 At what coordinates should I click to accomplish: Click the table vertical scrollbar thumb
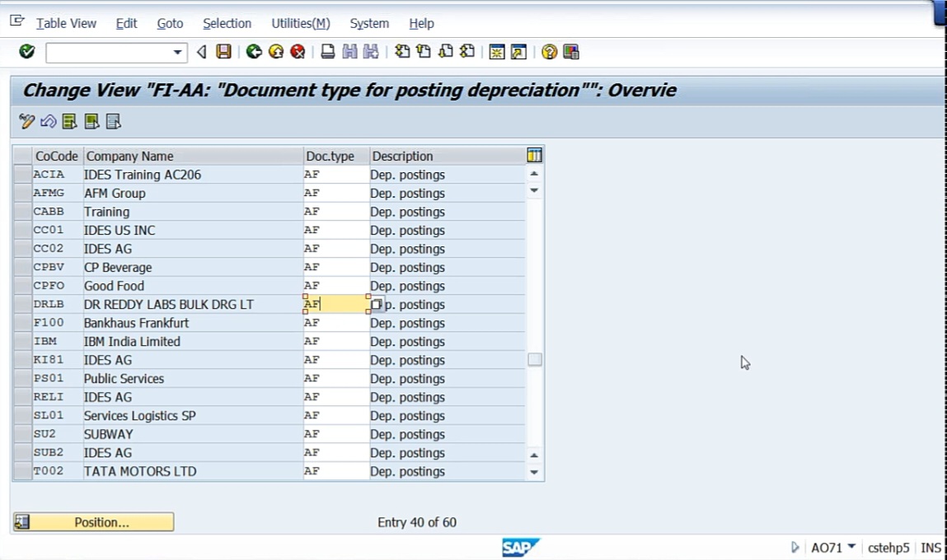tap(535, 360)
